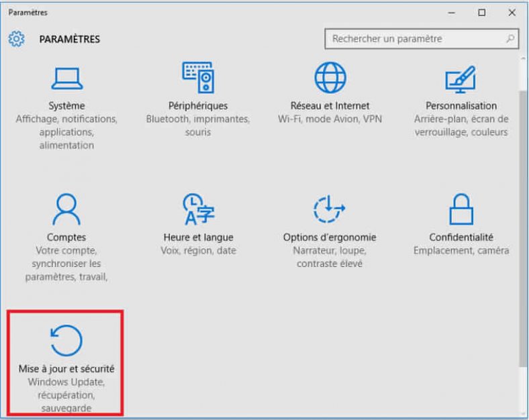This screenshot has height=420, width=529.
Task: Click the 'Arrière-plan, écran de verrouillage' description
Action: tap(461, 125)
